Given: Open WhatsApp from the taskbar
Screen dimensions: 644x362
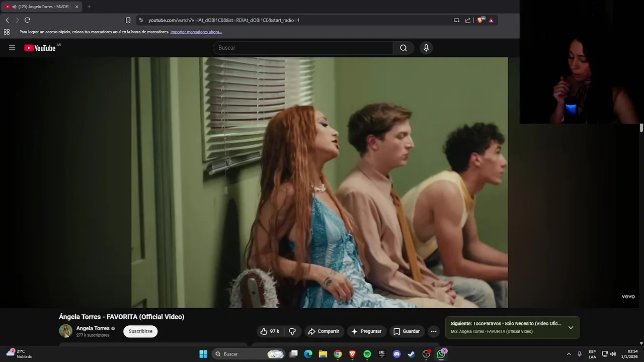Looking at the screenshot, I should 441,354.
